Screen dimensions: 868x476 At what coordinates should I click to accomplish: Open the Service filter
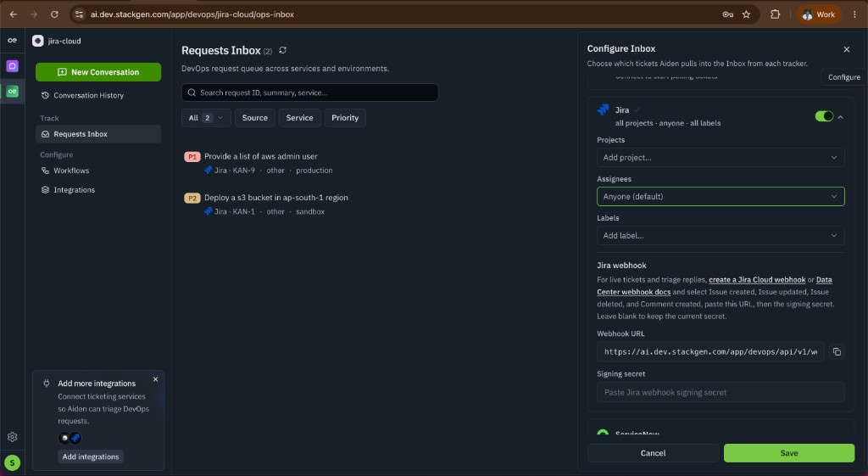tap(299, 117)
